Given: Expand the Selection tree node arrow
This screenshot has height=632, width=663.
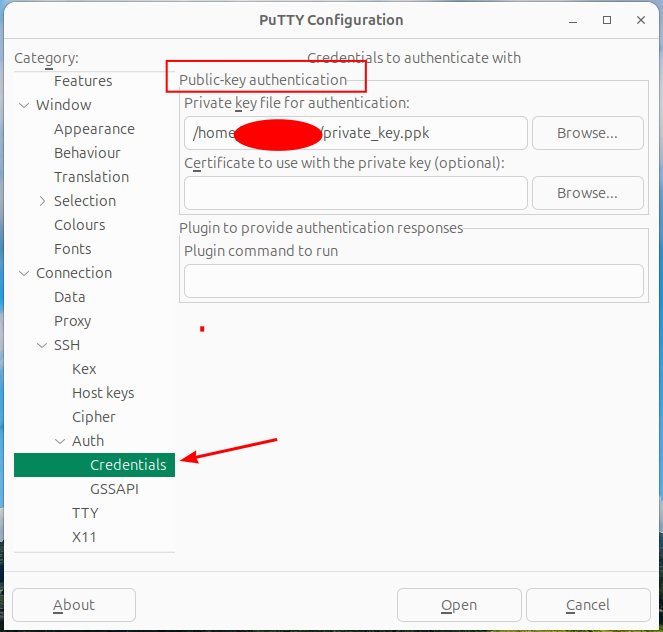Looking at the screenshot, I should point(42,201).
